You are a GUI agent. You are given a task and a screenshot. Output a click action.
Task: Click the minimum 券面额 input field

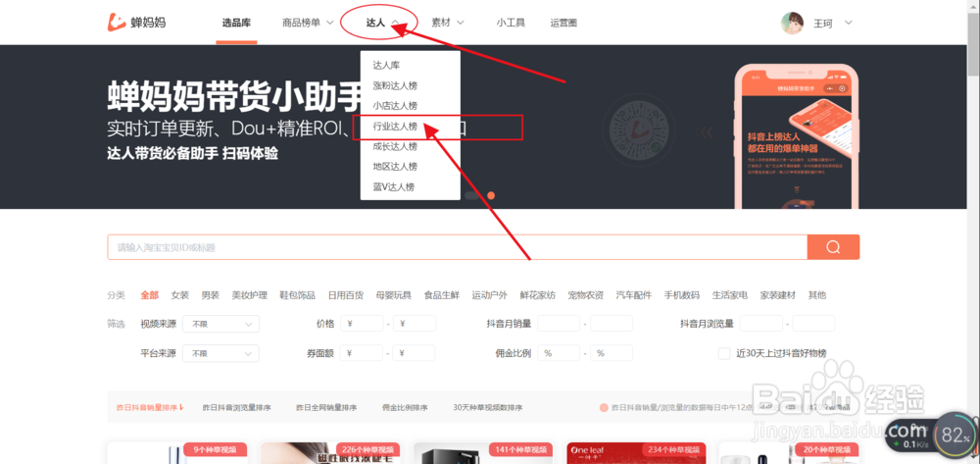click(362, 353)
